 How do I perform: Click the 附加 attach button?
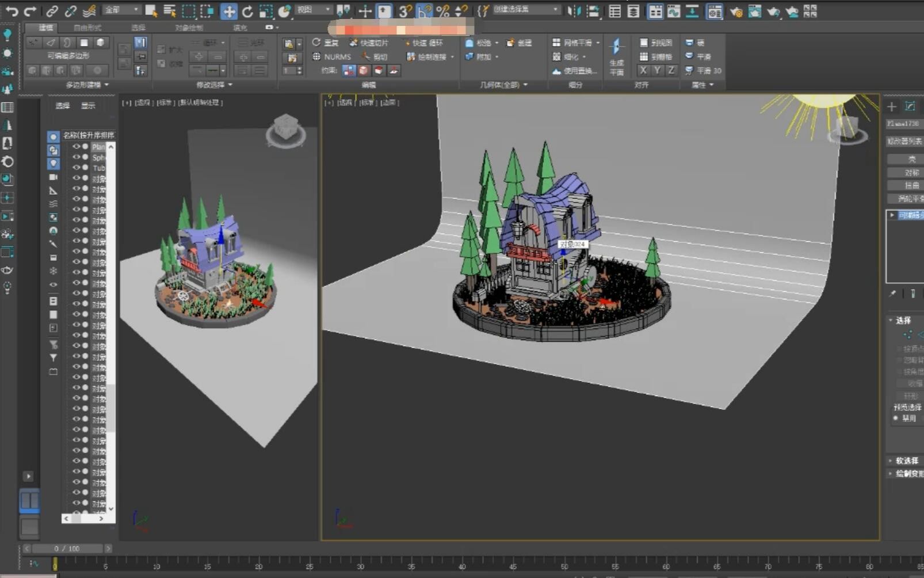click(x=481, y=56)
